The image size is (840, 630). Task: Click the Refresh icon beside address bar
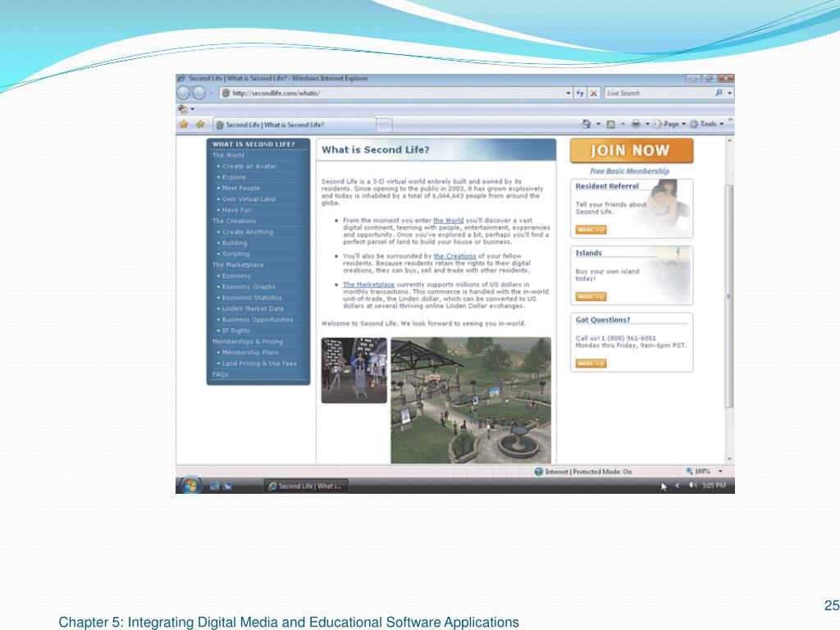point(580,94)
